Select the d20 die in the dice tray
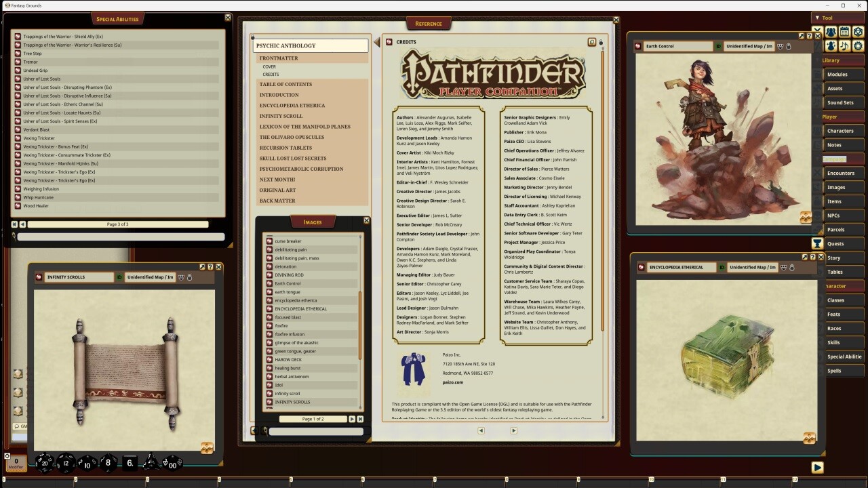 [45, 464]
